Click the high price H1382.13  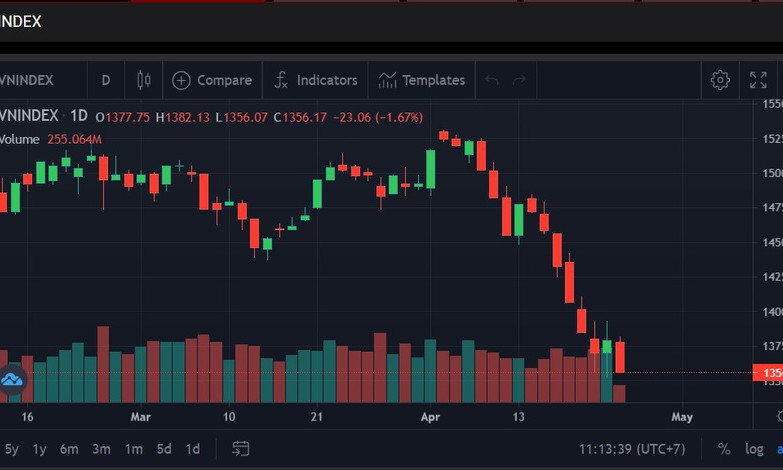[x=183, y=117]
